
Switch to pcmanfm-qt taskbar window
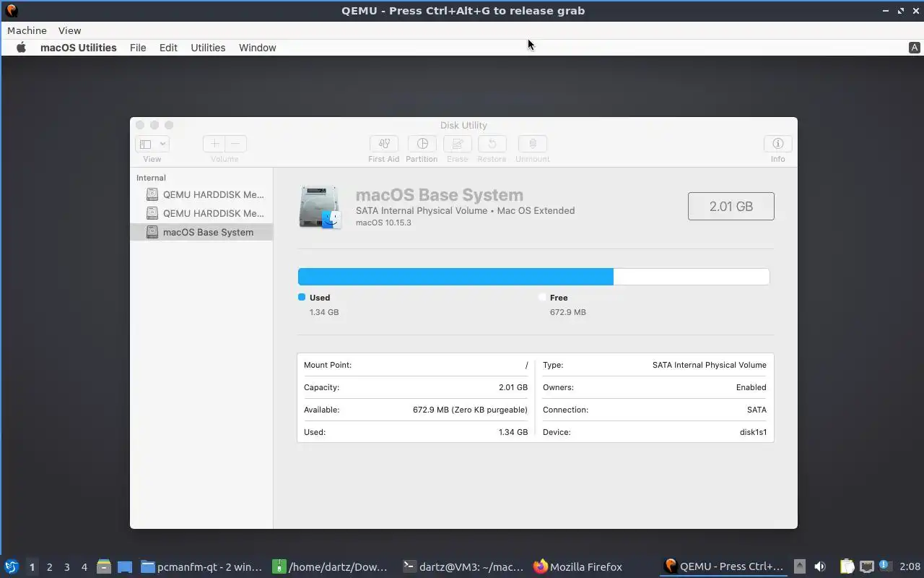click(x=201, y=567)
